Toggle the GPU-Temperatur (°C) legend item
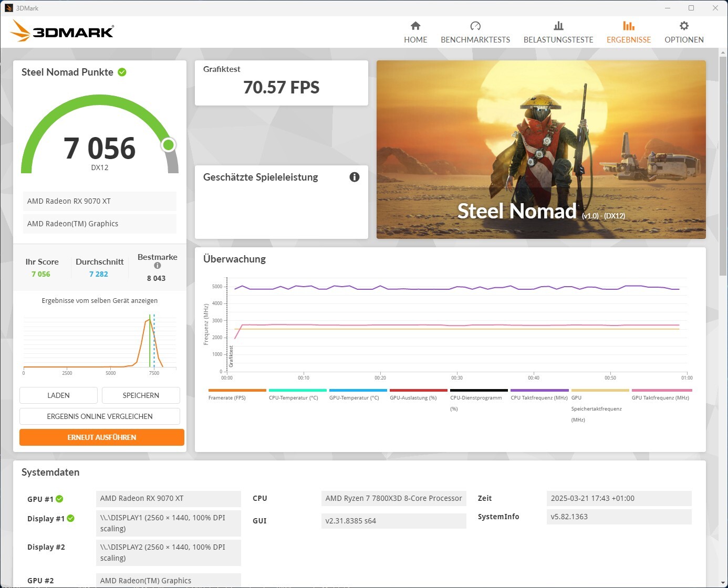This screenshot has width=728, height=588. pos(358,394)
